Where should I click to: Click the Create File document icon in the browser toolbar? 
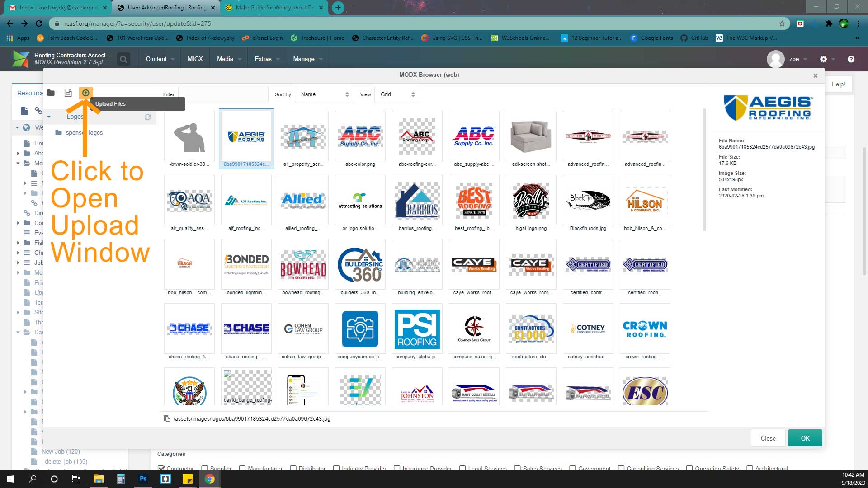coord(68,93)
